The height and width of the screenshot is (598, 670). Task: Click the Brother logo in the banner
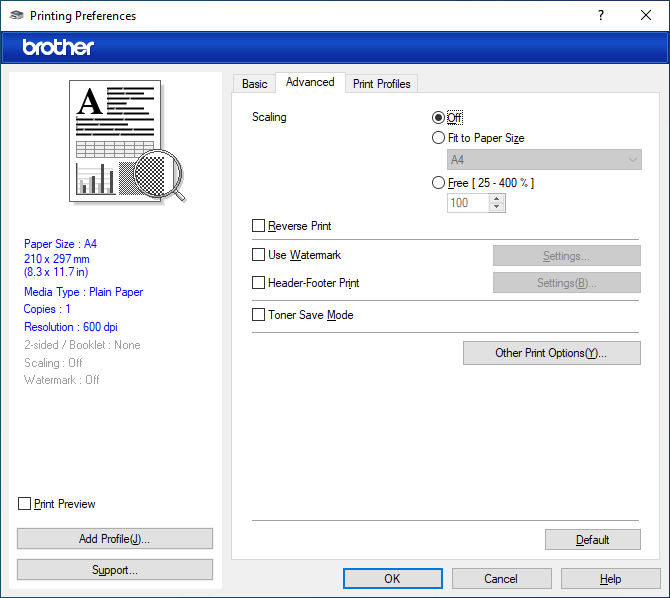pyautogui.click(x=58, y=47)
